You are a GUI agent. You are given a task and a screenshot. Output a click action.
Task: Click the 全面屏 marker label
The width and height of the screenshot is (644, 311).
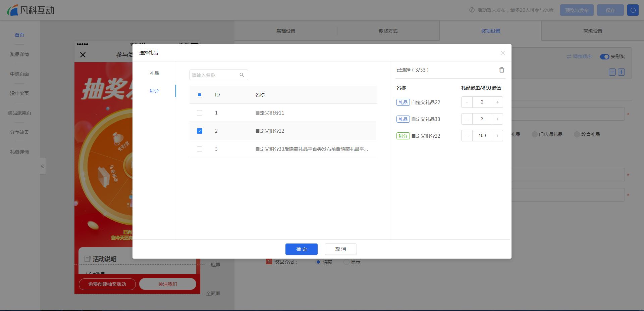click(x=213, y=294)
